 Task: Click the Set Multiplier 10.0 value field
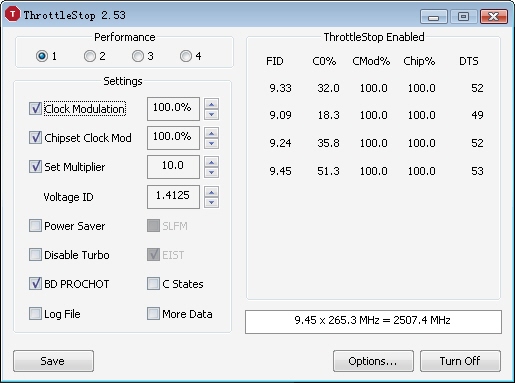pyautogui.click(x=173, y=167)
